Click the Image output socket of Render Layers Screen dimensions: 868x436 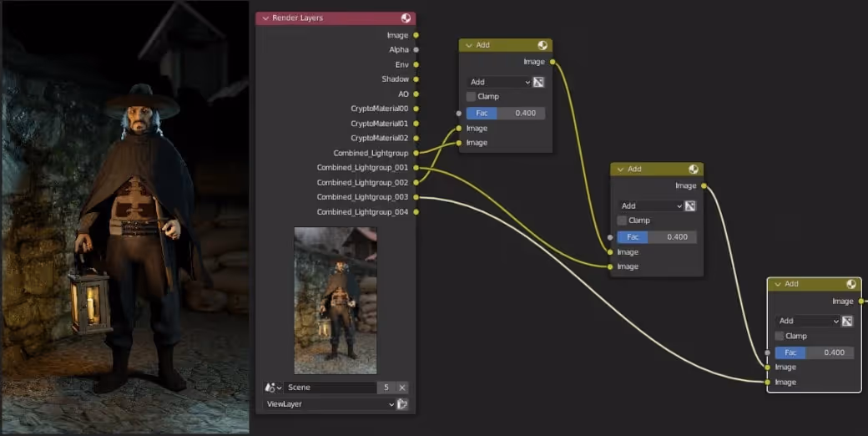point(416,35)
